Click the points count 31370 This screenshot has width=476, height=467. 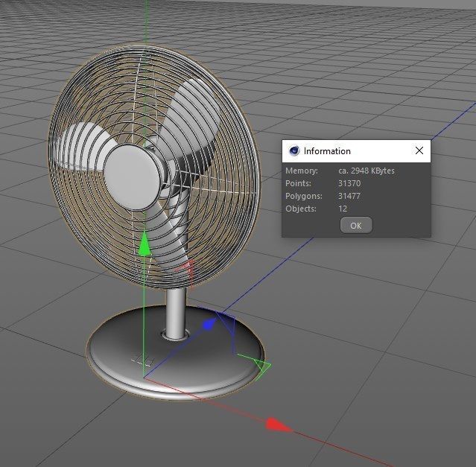coord(349,183)
